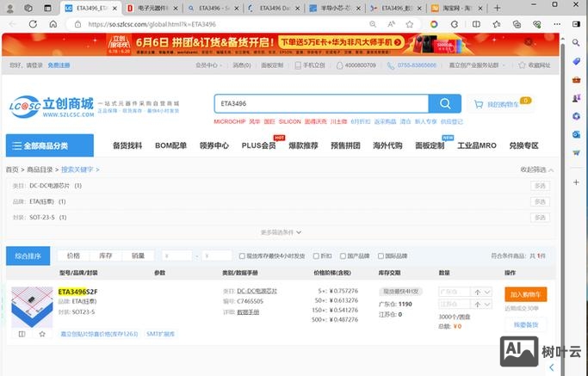Screen dimensions: 588x376
Task: Click the 免费注册 link
Action: point(59,65)
